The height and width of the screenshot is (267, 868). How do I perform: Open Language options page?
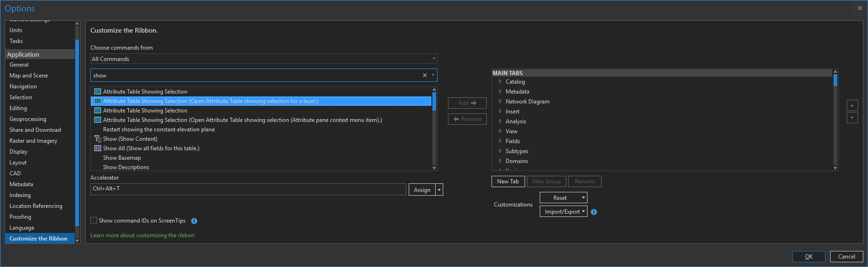(40, 228)
